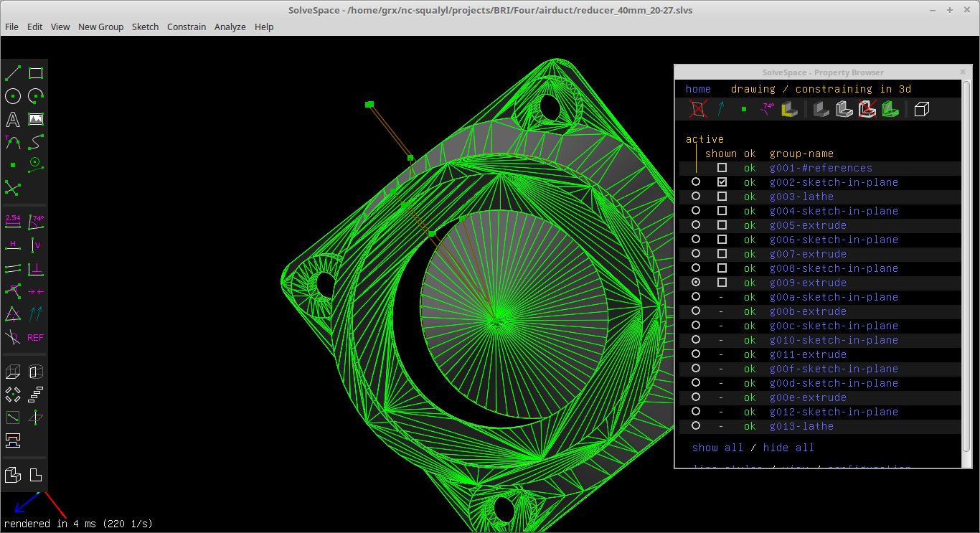Open the New Group menu
The width and height of the screenshot is (980, 533).
point(100,27)
